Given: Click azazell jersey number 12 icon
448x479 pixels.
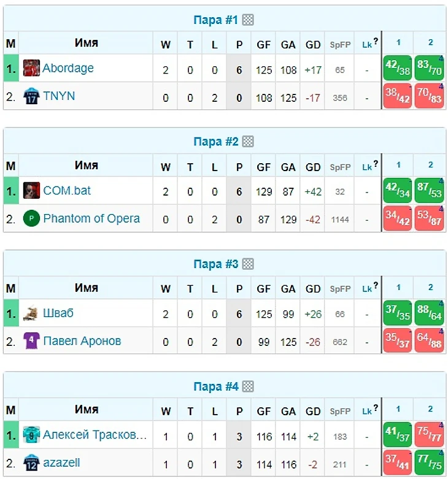Looking at the screenshot, I should 31,463.
